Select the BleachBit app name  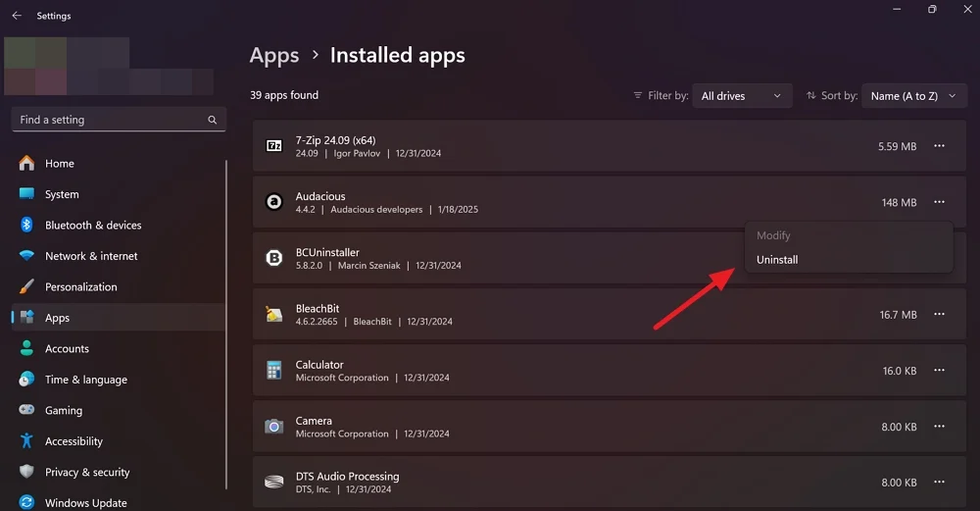(318, 308)
